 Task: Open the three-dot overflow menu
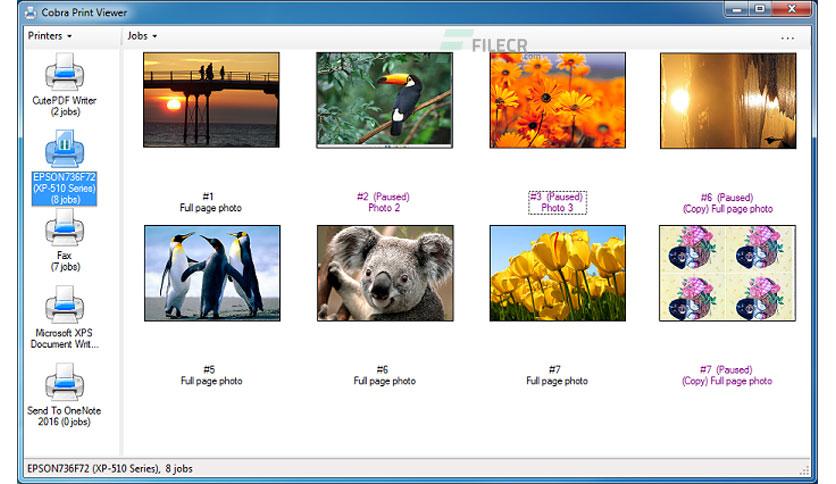tap(787, 38)
